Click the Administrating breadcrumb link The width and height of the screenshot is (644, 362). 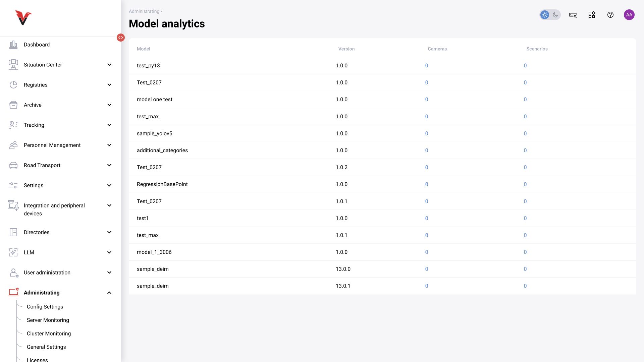[x=144, y=11]
